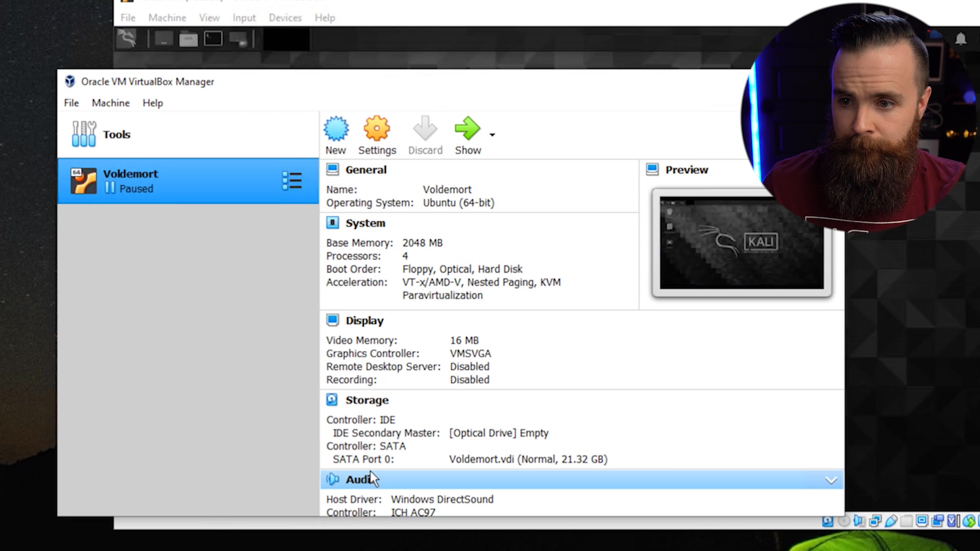Click the network adapters status icon

875,521
